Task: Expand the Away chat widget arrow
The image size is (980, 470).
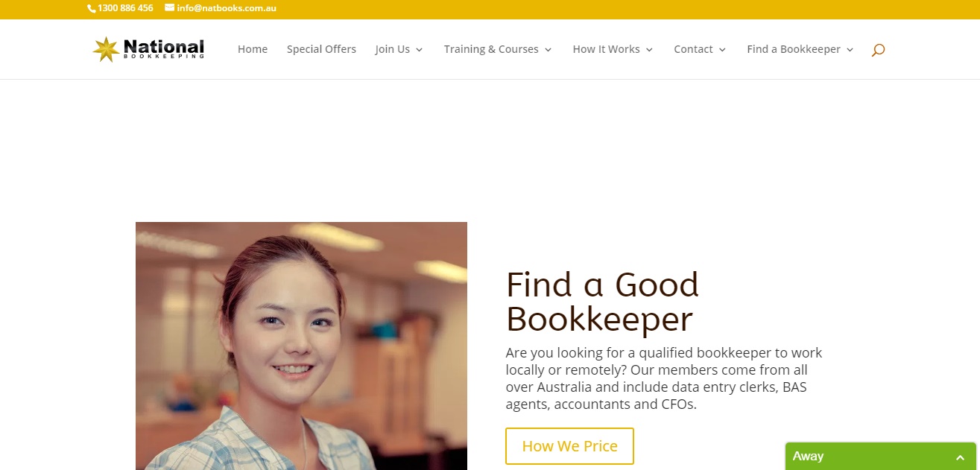Action: pyautogui.click(x=961, y=457)
